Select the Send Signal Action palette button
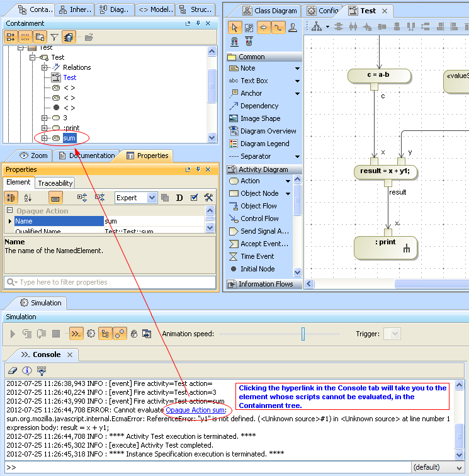The image size is (469, 476). click(x=264, y=231)
